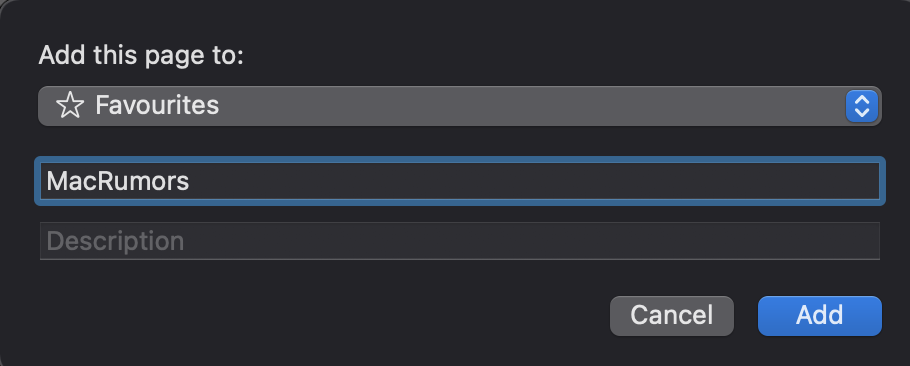Click the upward chevron in the blue selector
This screenshot has width=910, height=366.
(862, 99)
